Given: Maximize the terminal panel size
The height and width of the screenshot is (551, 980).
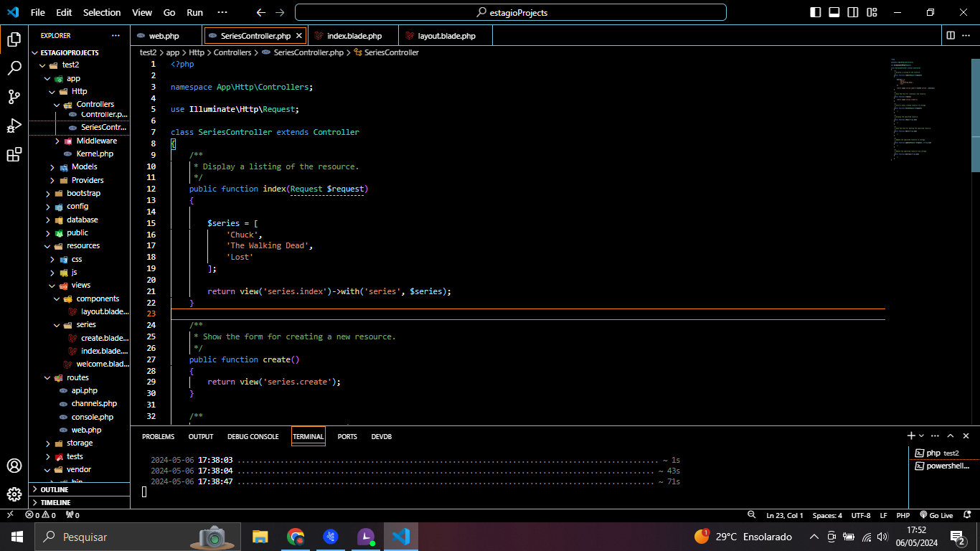Looking at the screenshot, I should [x=951, y=435].
